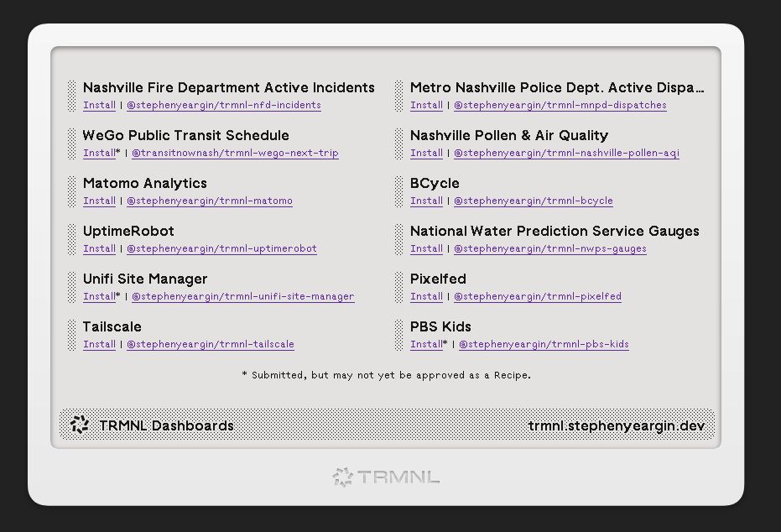Viewport: 781px width, 532px height.
Task: Open the @stephenyeargin/trmnl-tailscale repository link
Action: coord(211,344)
